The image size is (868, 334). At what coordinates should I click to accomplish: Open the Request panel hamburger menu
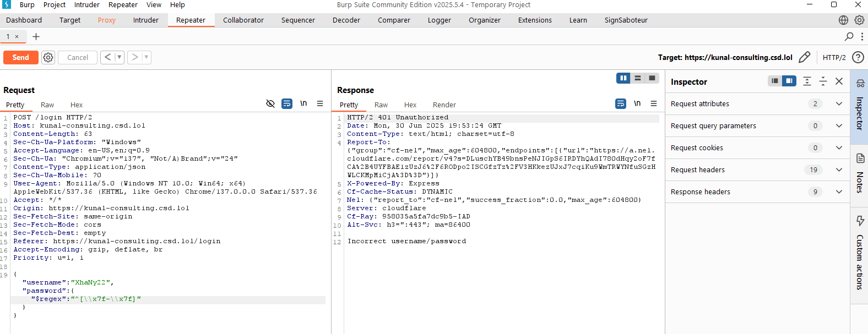(x=320, y=103)
